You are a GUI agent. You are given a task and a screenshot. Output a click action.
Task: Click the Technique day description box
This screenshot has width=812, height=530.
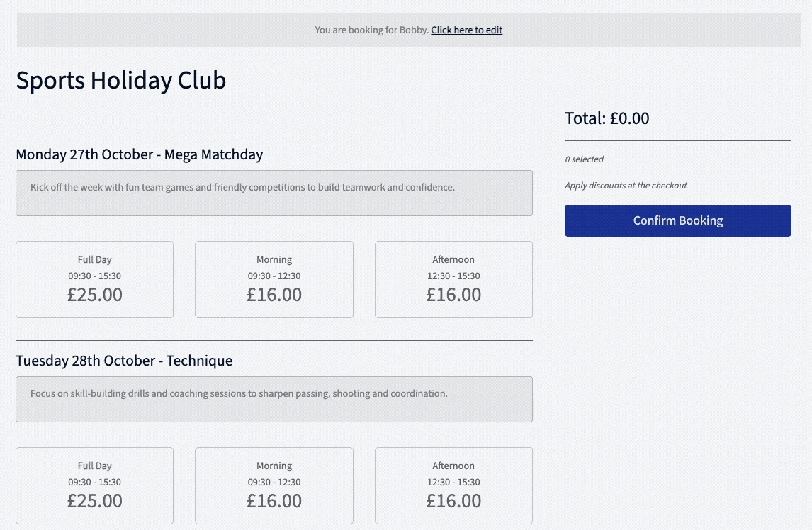(274, 399)
